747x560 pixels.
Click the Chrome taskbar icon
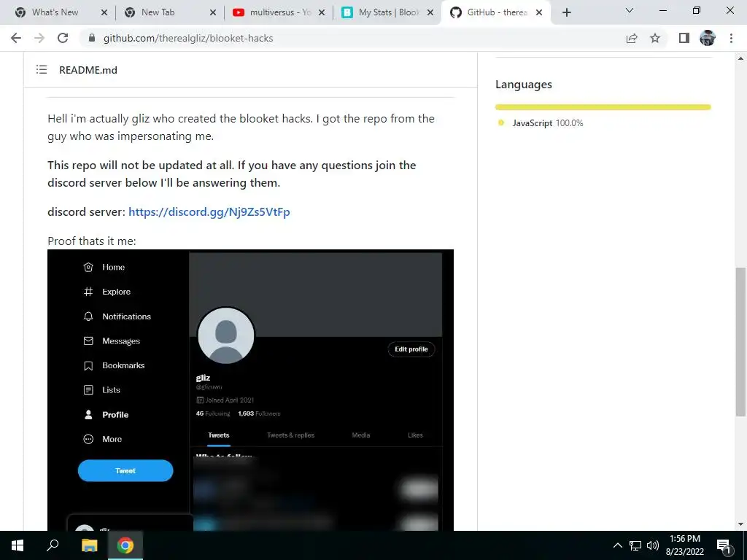pyautogui.click(x=125, y=545)
